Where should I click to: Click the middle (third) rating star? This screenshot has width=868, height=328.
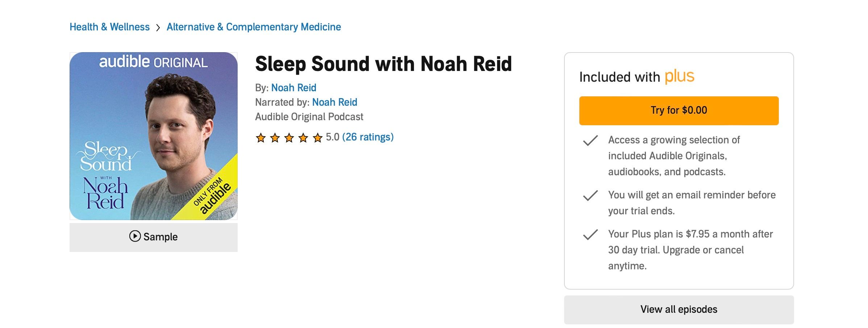289,138
